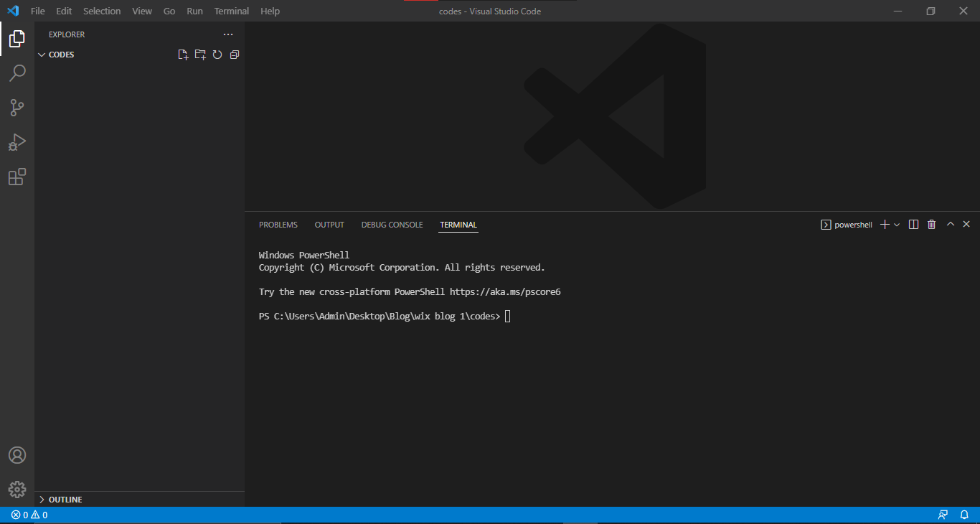Kill terminal with the trash icon
This screenshot has width=980, height=524.
[x=931, y=225]
